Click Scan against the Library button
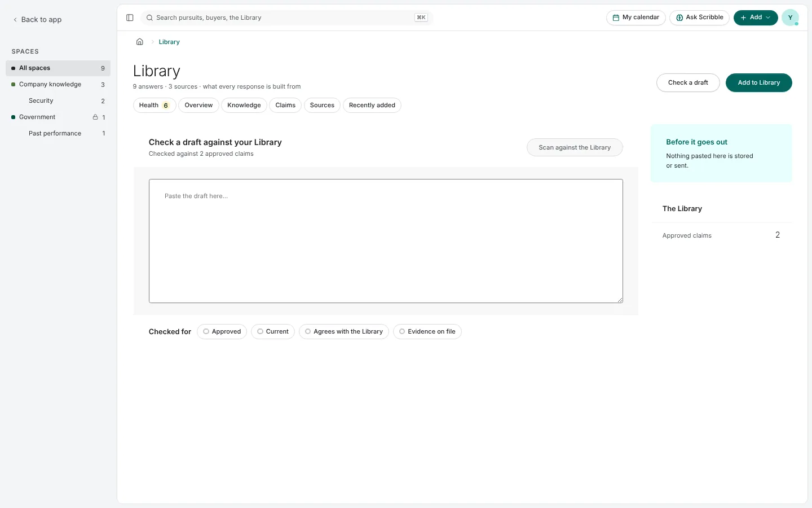The width and height of the screenshot is (812, 508). pyautogui.click(x=575, y=148)
